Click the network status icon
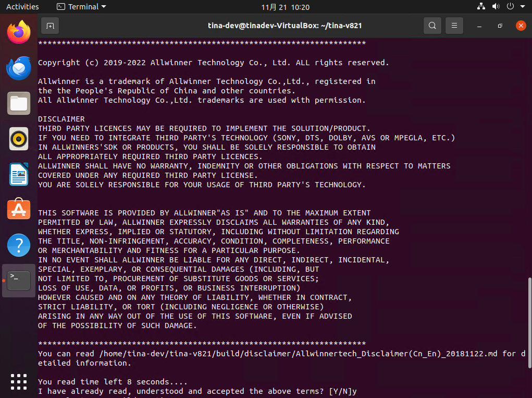The image size is (532, 398). tap(481, 7)
